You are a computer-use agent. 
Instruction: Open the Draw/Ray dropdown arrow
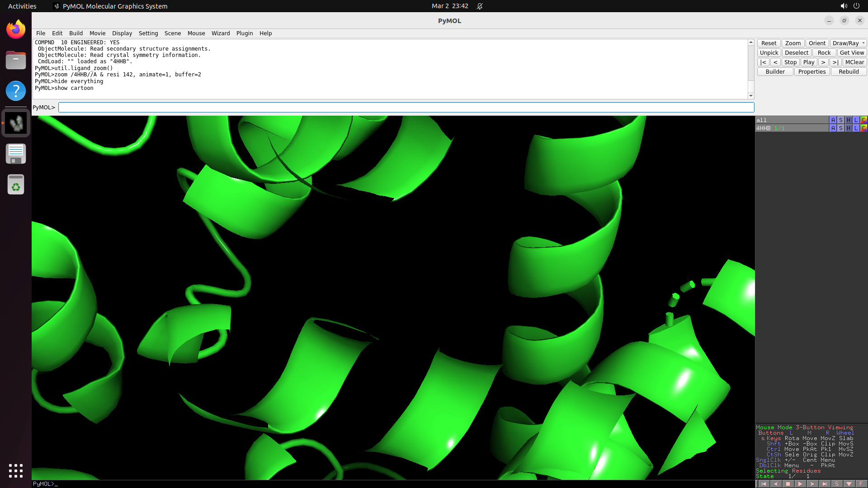(x=864, y=43)
